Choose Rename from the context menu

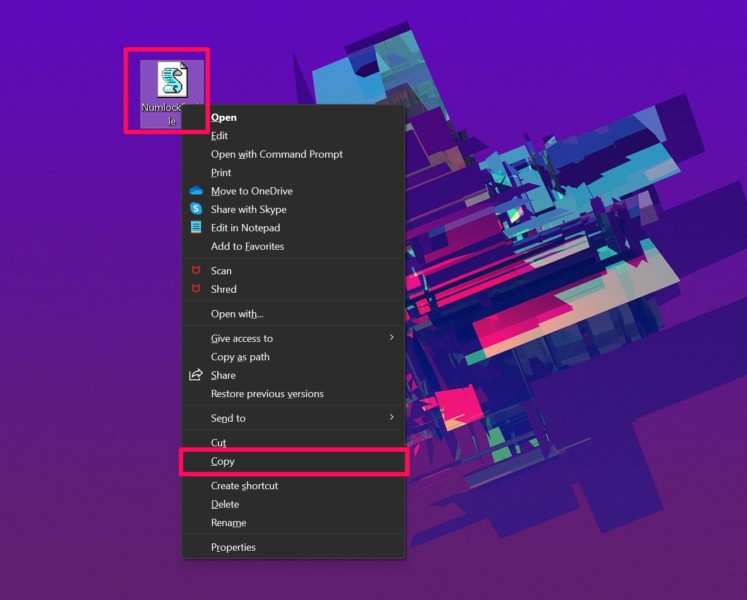coord(228,523)
